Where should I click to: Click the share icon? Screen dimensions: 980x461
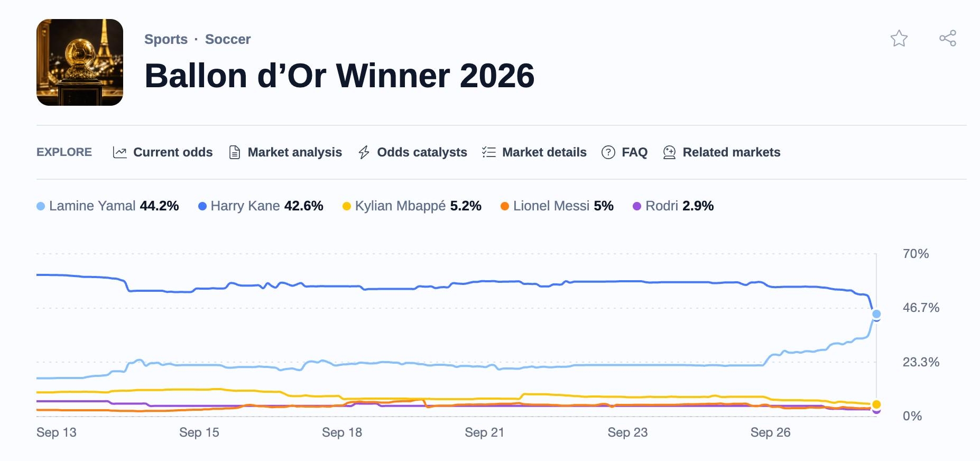948,38
